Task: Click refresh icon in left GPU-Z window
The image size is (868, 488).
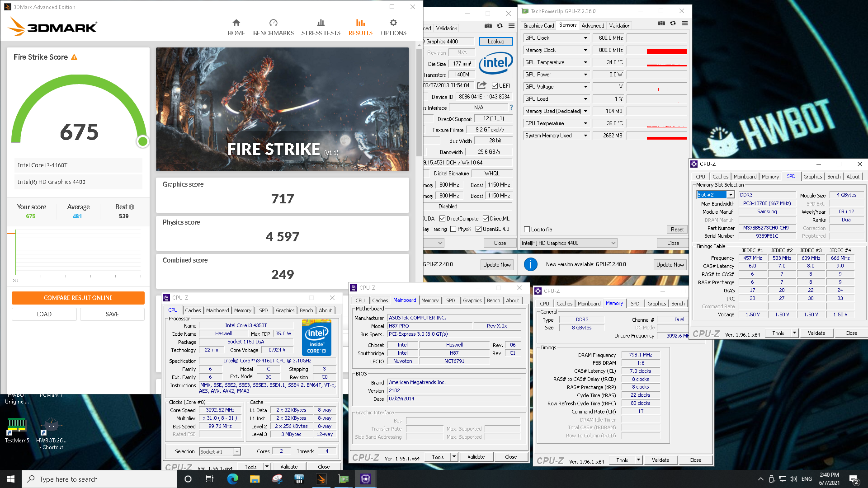Action: tap(500, 26)
